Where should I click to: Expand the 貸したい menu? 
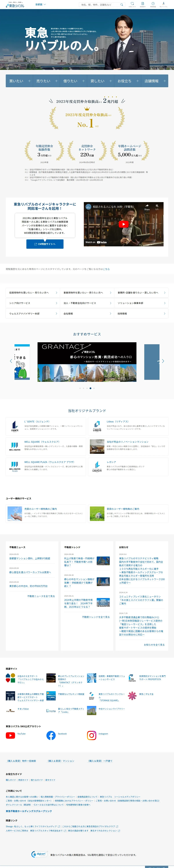click(100, 81)
